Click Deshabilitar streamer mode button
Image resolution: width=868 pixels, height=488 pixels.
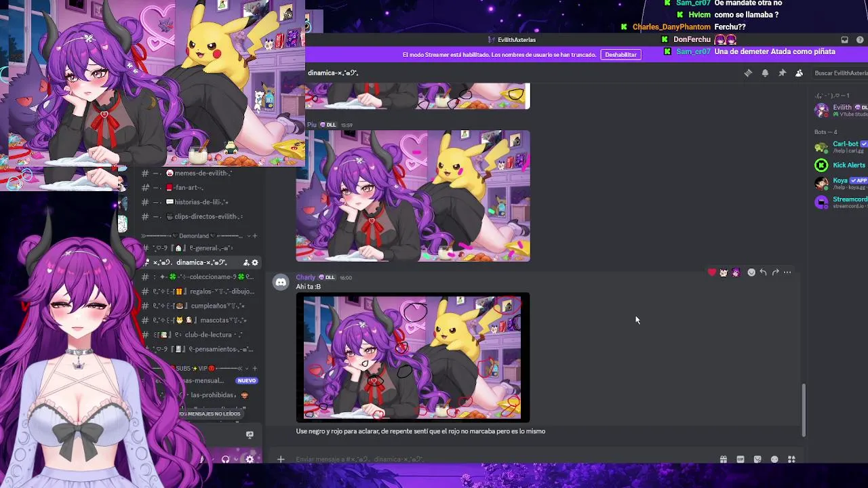(x=620, y=55)
